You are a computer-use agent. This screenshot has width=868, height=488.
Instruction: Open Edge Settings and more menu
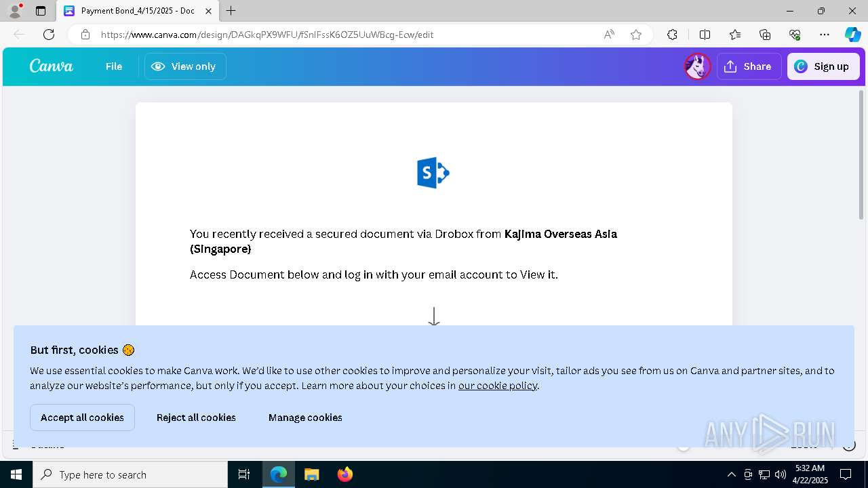click(825, 35)
